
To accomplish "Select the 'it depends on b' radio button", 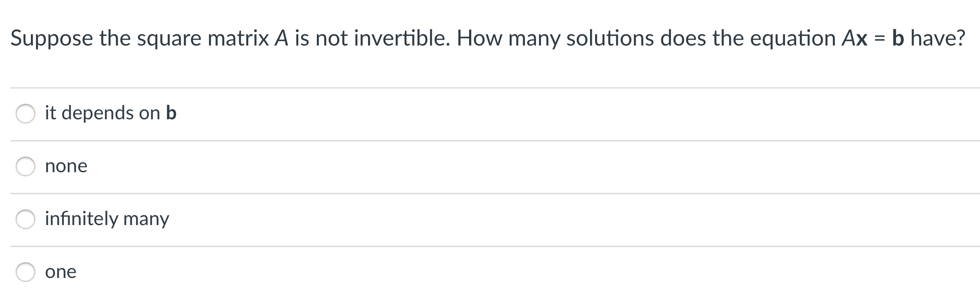I will 26,113.
